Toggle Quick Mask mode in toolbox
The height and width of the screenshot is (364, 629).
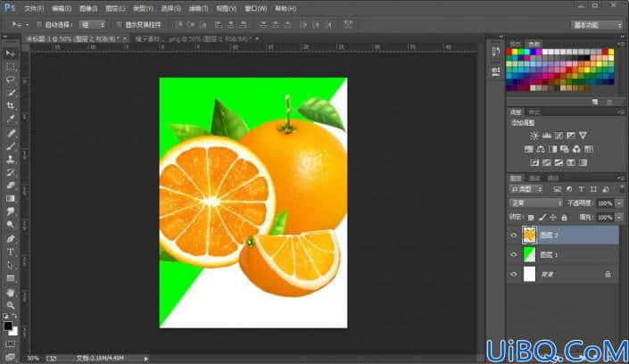11,344
